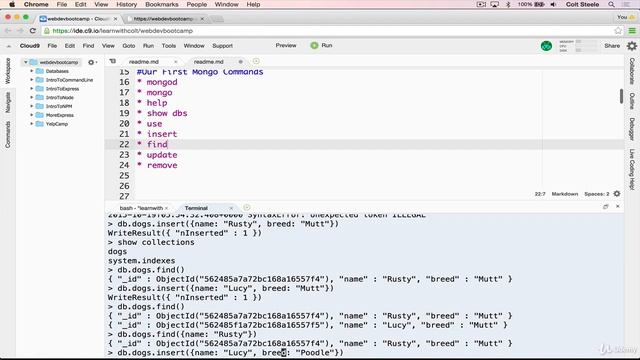Switch to bash terminal tab
640x360 pixels.
[141, 208]
